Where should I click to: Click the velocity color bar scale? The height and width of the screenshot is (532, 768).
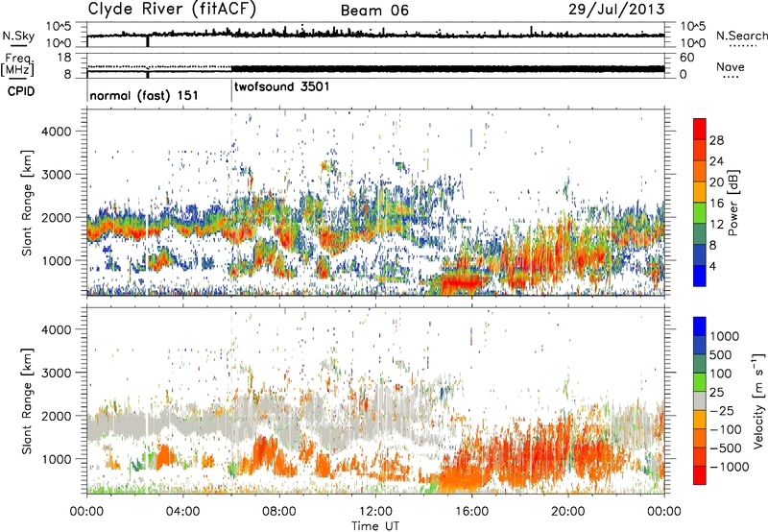[700, 400]
